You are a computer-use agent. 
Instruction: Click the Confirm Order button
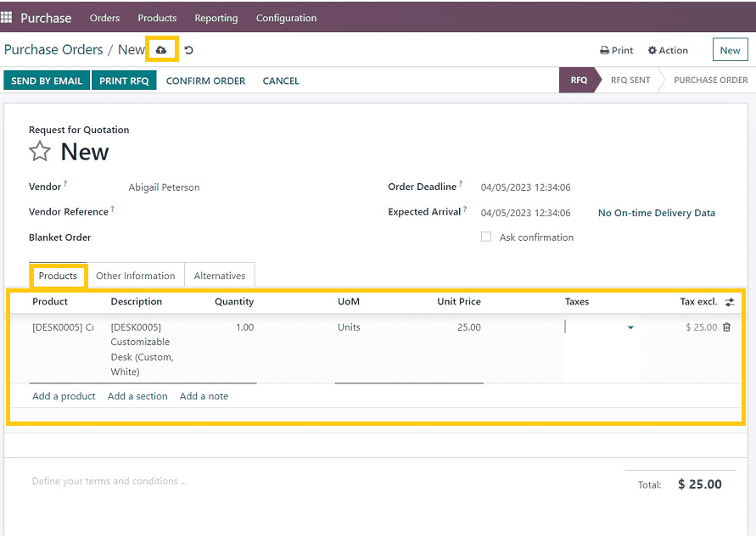point(205,81)
